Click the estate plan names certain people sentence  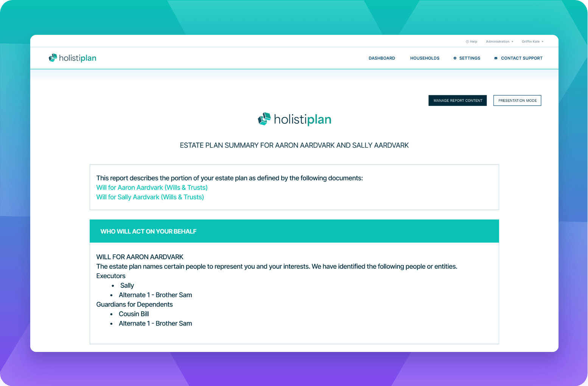tap(277, 266)
